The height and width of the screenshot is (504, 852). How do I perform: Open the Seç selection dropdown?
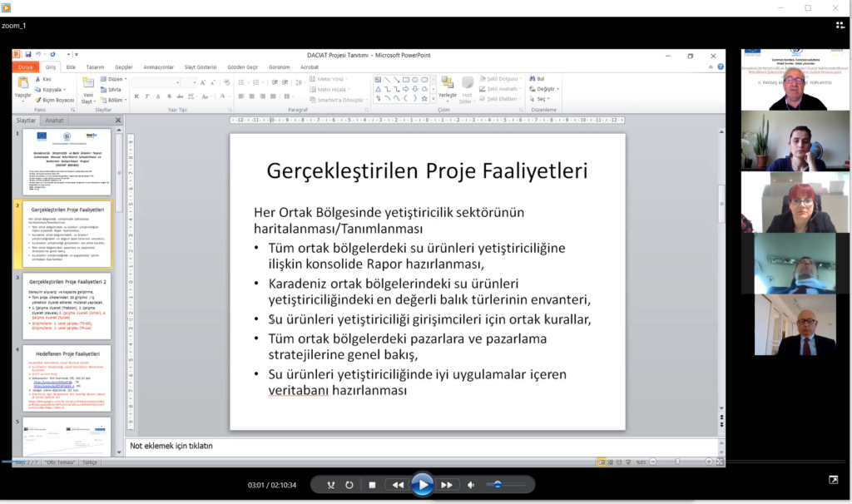(541, 99)
